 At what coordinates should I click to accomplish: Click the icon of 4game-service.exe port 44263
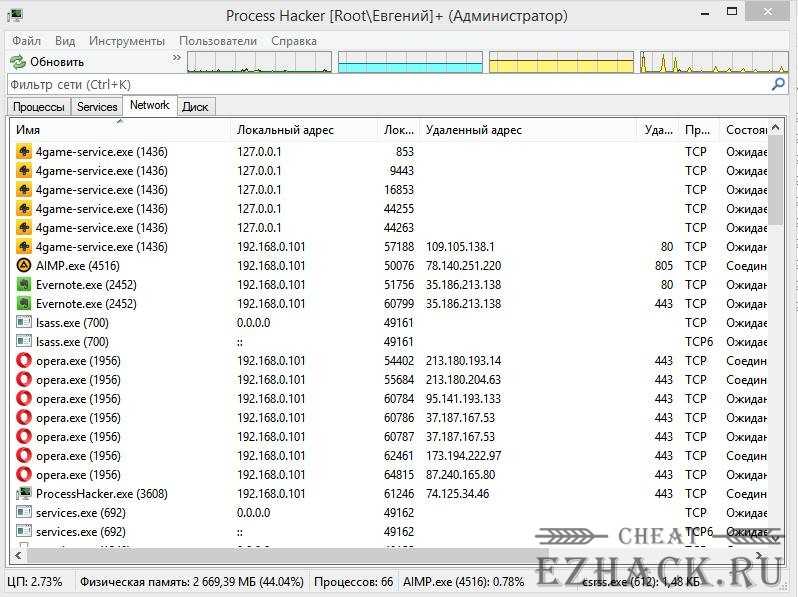click(x=24, y=228)
